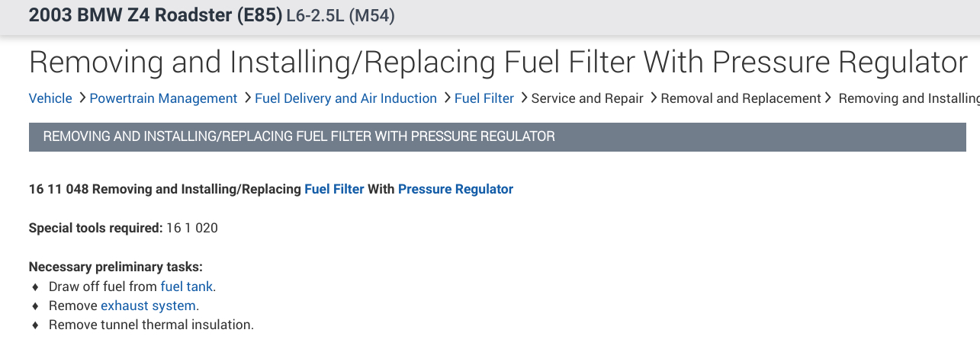Click the chevron after Removal and Replacement
The image size is (980, 349).
(x=828, y=98)
